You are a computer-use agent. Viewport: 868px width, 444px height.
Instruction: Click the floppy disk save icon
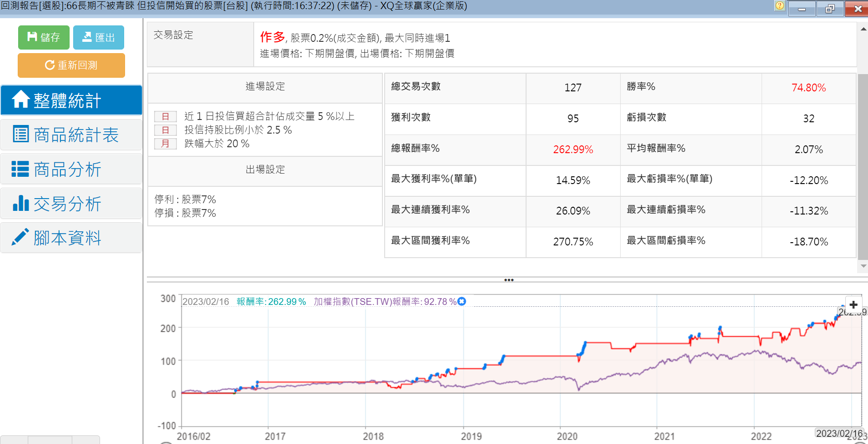pos(32,37)
